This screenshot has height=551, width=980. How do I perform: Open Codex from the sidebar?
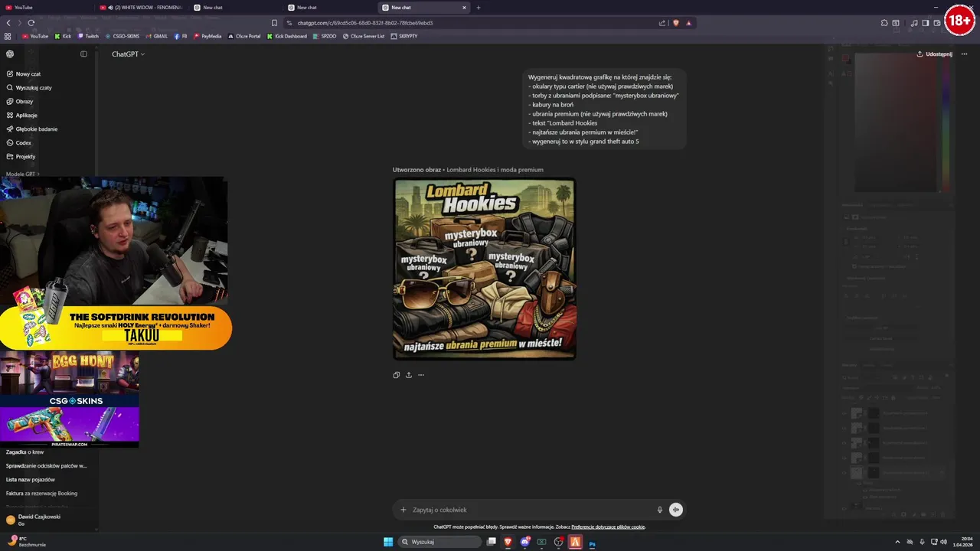point(19,143)
